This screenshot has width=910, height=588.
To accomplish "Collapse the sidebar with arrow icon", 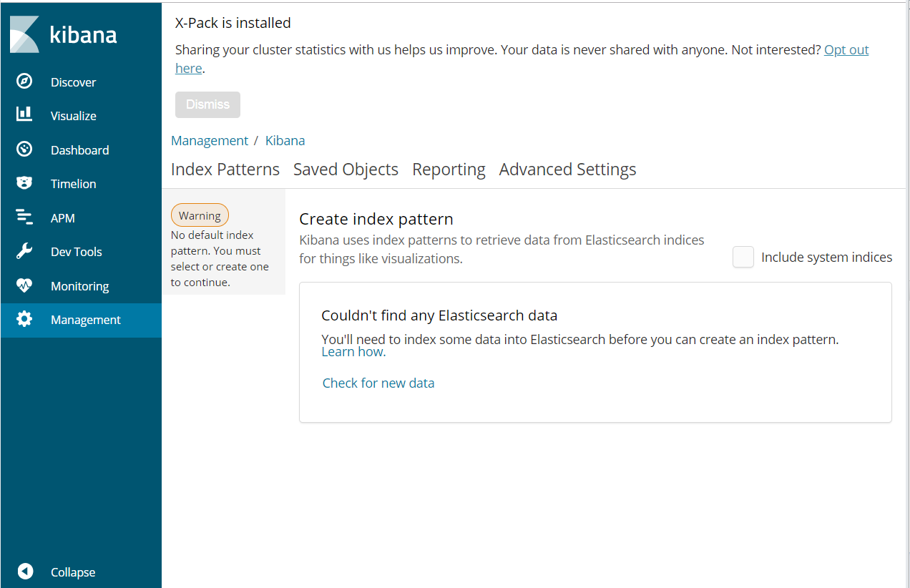I will 26,572.
